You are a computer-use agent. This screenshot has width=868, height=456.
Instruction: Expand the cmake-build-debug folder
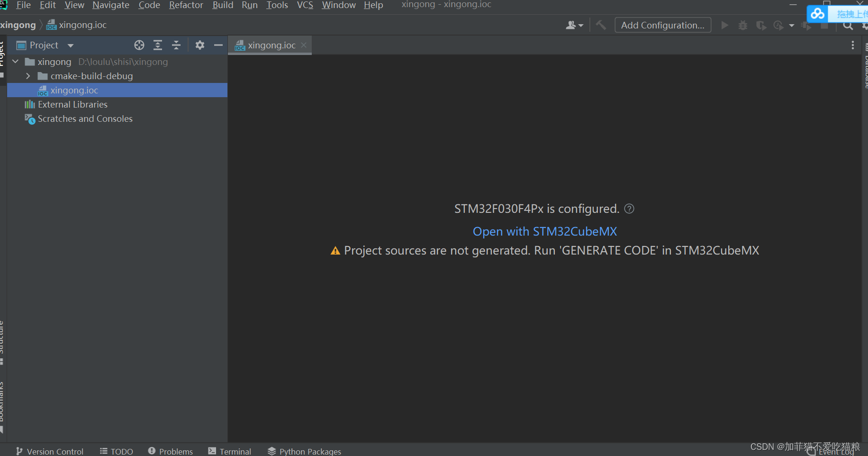coord(28,76)
